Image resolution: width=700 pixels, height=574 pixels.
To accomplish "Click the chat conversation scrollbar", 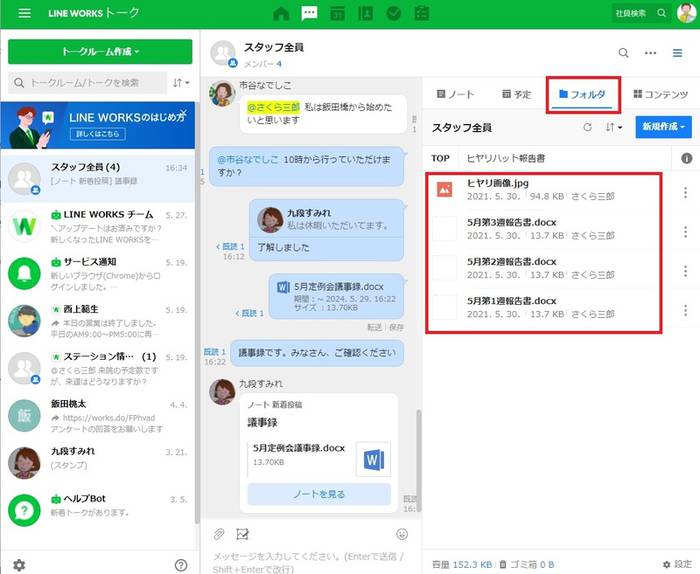I will pyautogui.click(x=418, y=460).
